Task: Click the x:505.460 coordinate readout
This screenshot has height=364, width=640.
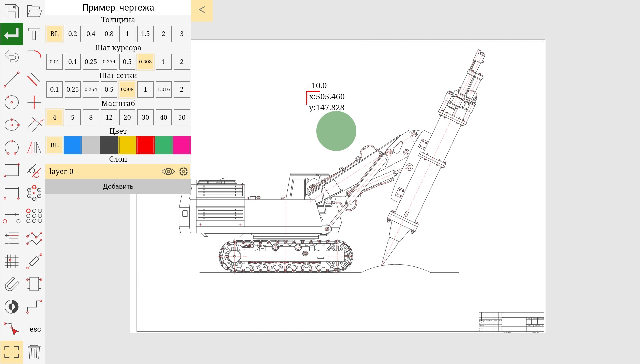Action: click(327, 97)
